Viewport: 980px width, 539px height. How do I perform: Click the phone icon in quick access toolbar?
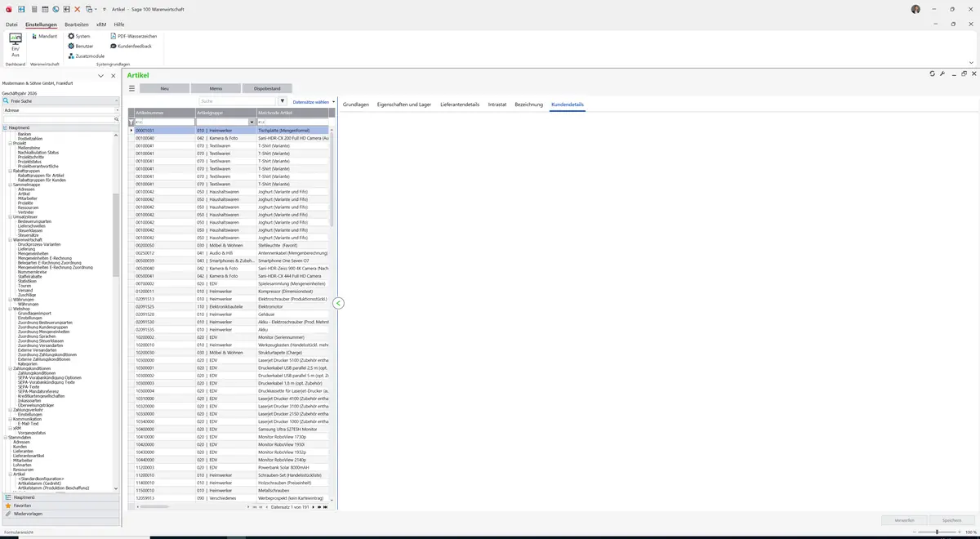(x=56, y=9)
